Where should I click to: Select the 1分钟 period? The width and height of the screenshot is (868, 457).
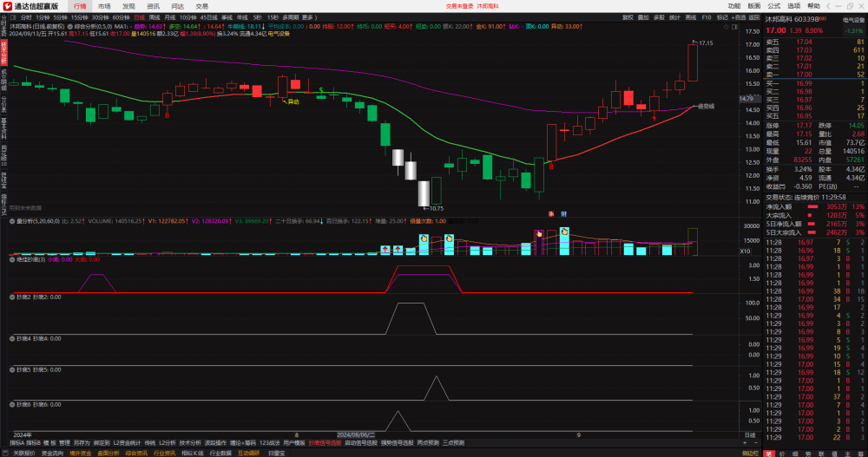pos(43,17)
